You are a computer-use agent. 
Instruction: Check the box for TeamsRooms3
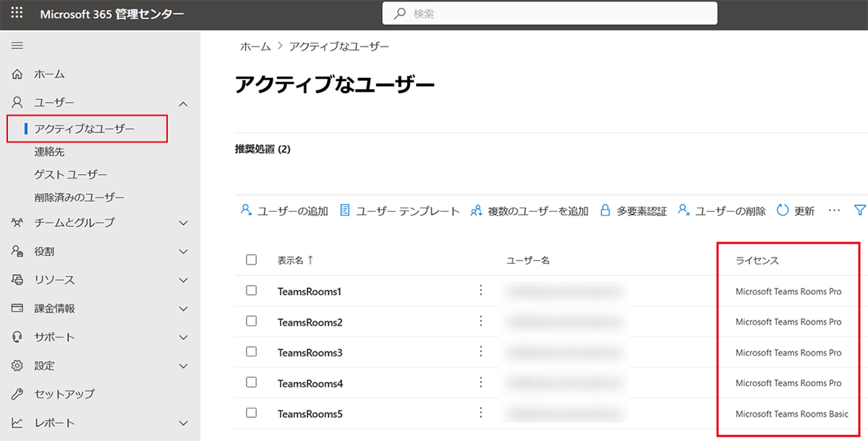(x=251, y=351)
